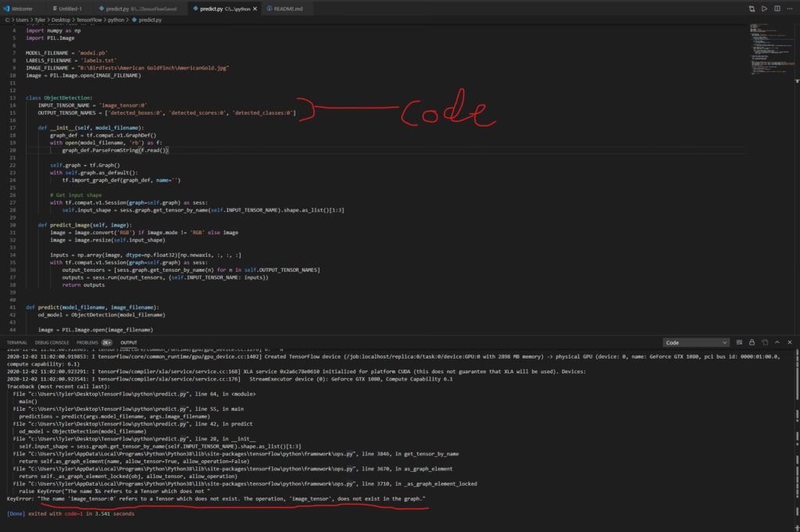Image resolution: width=800 pixels, height=532 pixels.
Task: Open the compare changes icon in editor toolbar
Action: [752, 9]
